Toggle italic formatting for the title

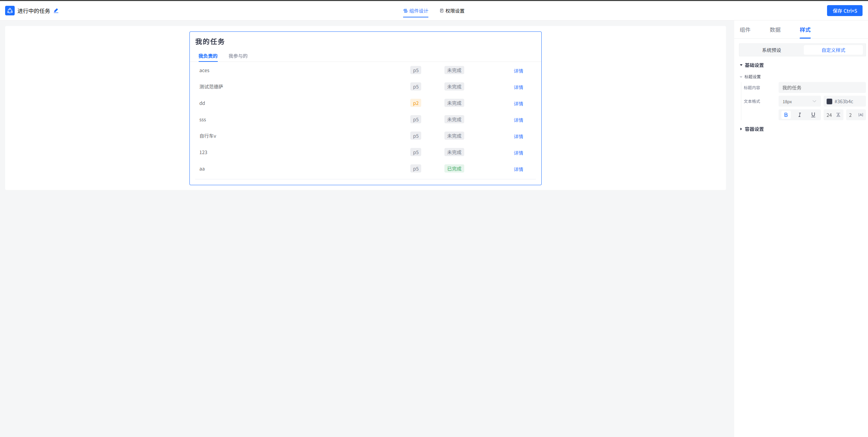pyautogui.click(x=799, y=115)
